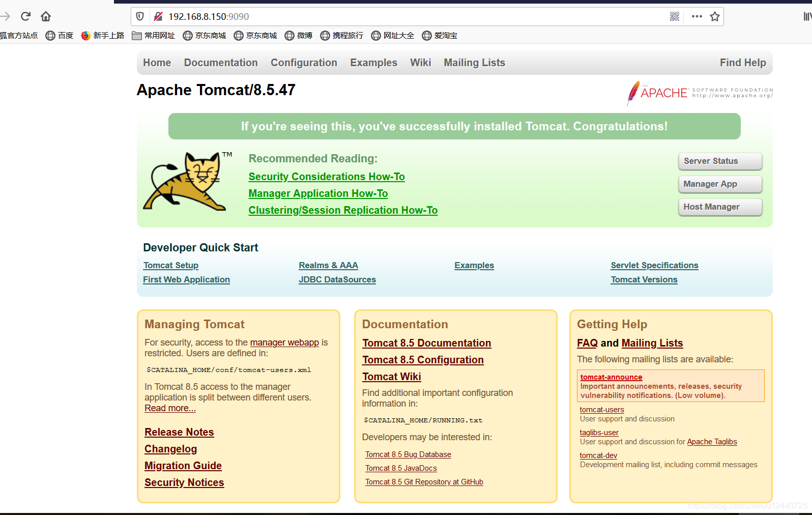Open taglibs-user mailing list link
The image size is (812, 515).
(x=599, y=433)
